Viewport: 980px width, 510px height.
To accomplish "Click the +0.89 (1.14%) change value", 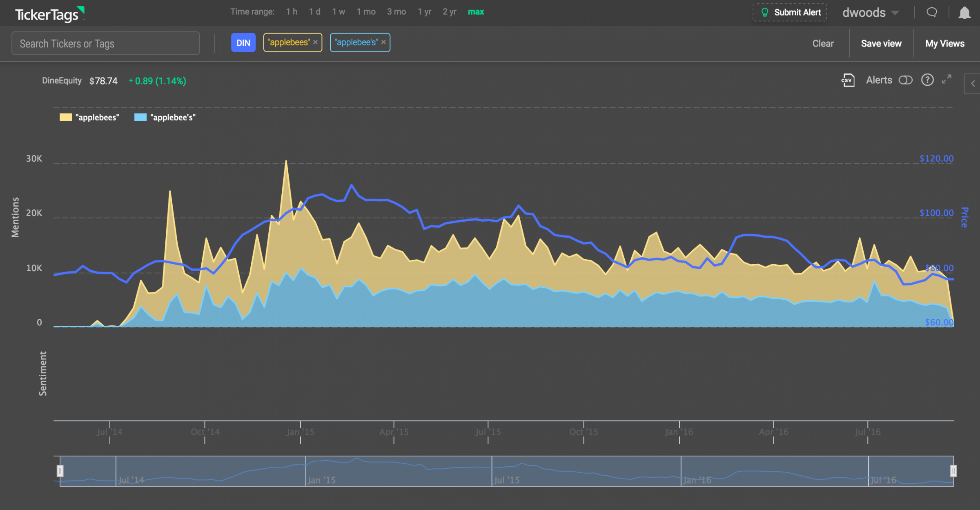I will (x=157, y=81).
